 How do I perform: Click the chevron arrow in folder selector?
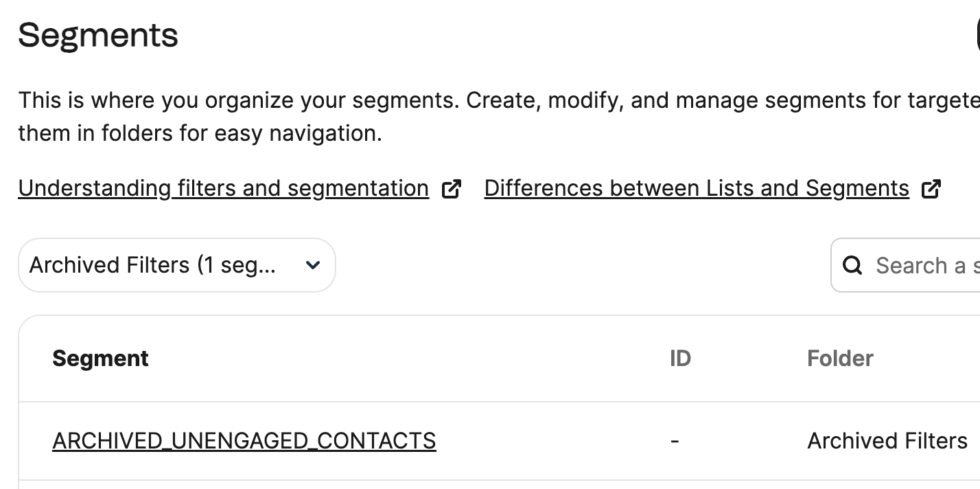[313, 265]
